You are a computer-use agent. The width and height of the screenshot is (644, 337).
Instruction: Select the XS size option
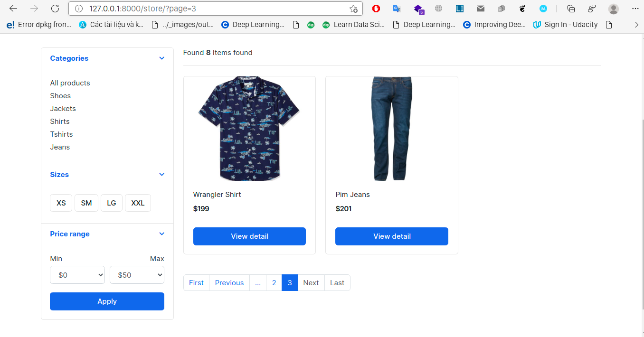tap(61, 203)
